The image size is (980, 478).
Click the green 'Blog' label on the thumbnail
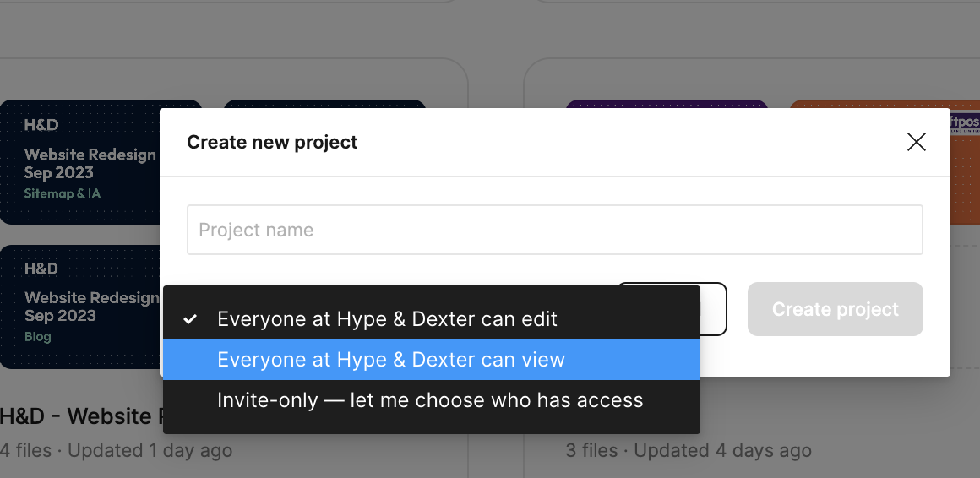(37, 337)
